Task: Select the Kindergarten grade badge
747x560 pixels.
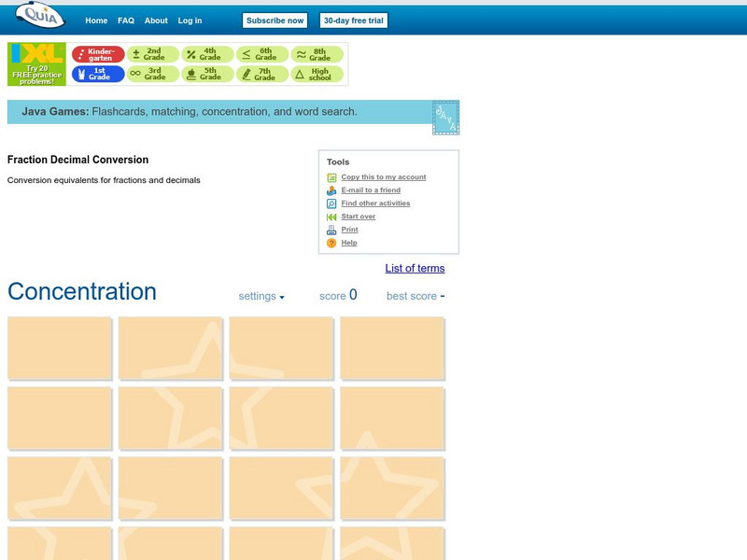Action: click(98, 54)
